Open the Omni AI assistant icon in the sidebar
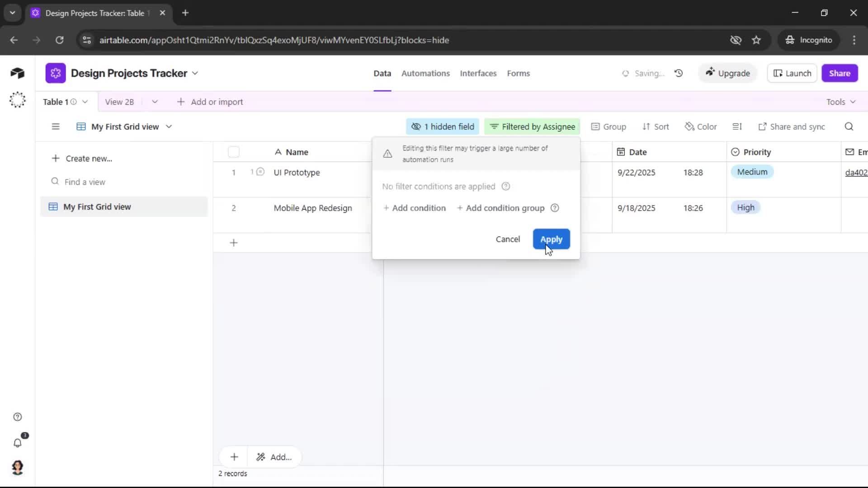 click(17, 100)
